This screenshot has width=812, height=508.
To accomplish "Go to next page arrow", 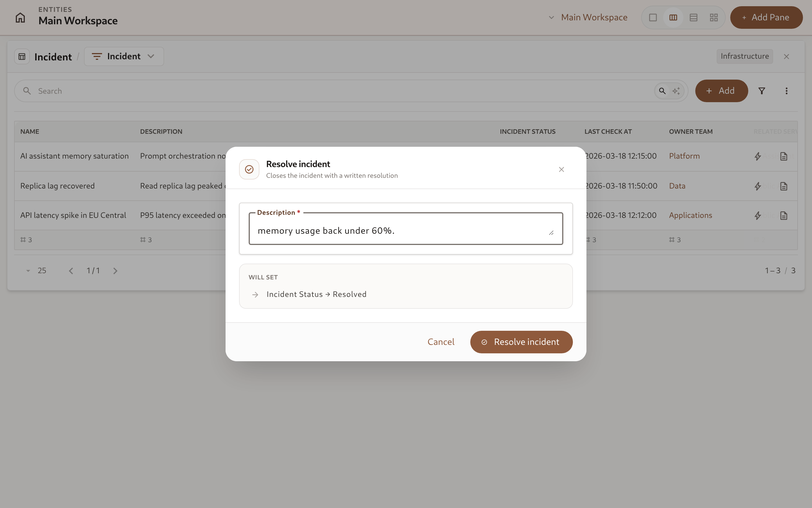I will (115, 271).
